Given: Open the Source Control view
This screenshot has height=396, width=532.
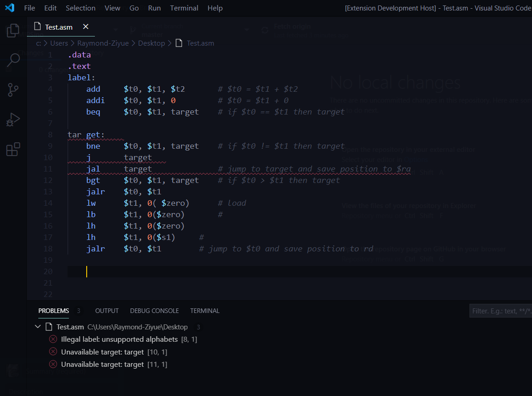Looking at the screenshot, I should (x=13, y=90).
